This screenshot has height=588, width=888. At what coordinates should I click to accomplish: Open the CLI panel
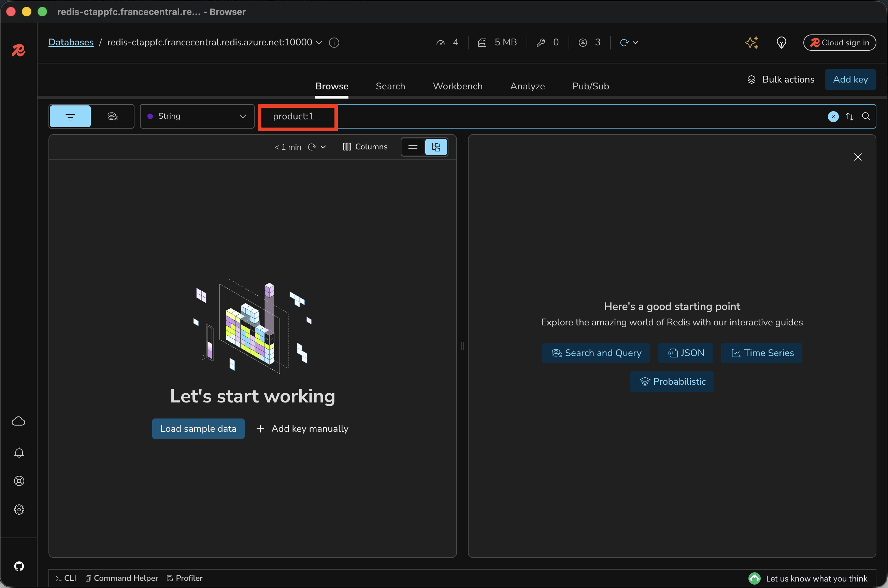pos(66,578)
